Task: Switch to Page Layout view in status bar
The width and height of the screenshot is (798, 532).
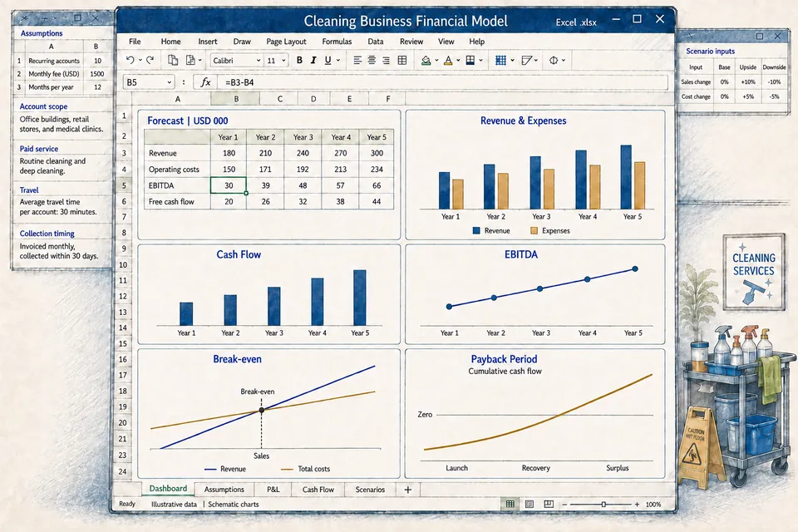Action: coord(530,504)
